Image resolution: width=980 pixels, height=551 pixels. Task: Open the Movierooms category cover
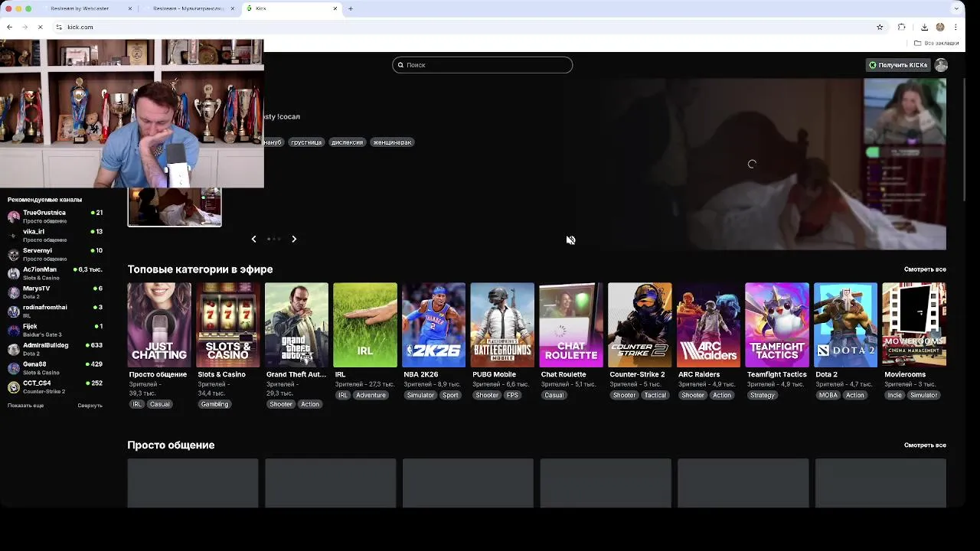(x=914, y=325)
